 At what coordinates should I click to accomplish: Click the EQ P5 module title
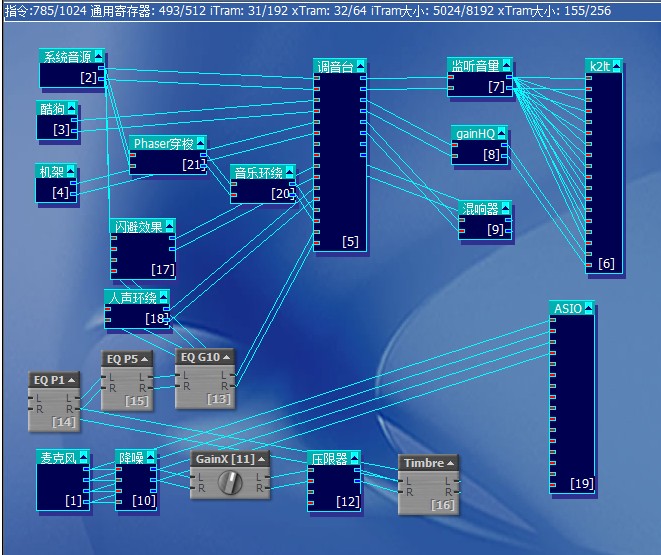[x=121, y=358]
